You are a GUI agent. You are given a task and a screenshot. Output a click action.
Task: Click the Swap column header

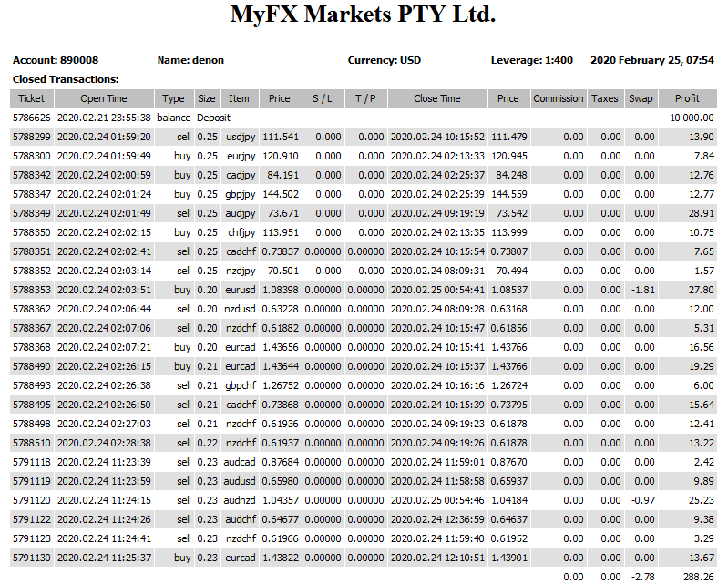[641, 98]
